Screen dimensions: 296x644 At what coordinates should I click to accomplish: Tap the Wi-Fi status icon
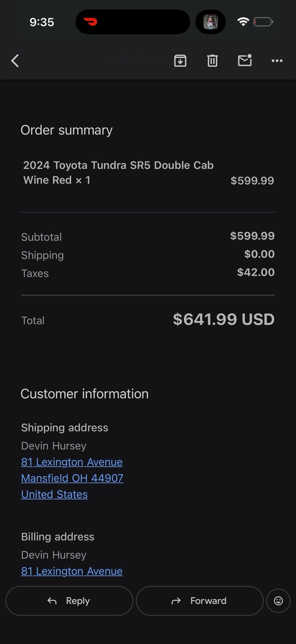tap(243, 22)
